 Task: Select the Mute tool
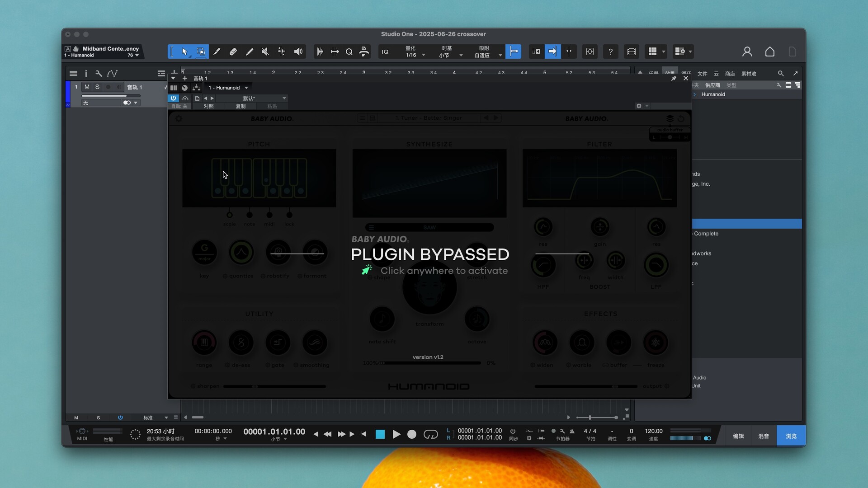[265, 52]
